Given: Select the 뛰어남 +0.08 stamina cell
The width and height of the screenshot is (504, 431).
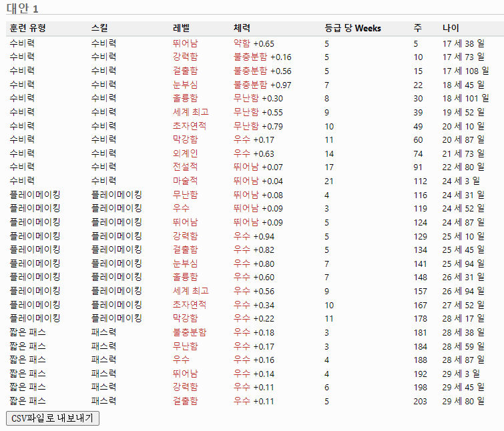Looking at the screenshot, I should [x=258, y=195].
